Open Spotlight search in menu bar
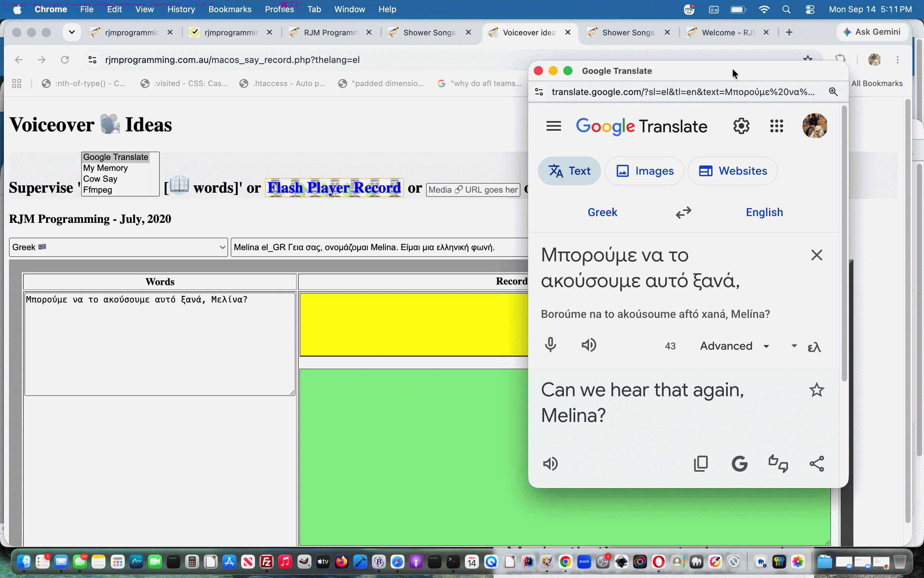Image resolution: width=924 pixels, height=578 pixels. click(x=786, y=10)
